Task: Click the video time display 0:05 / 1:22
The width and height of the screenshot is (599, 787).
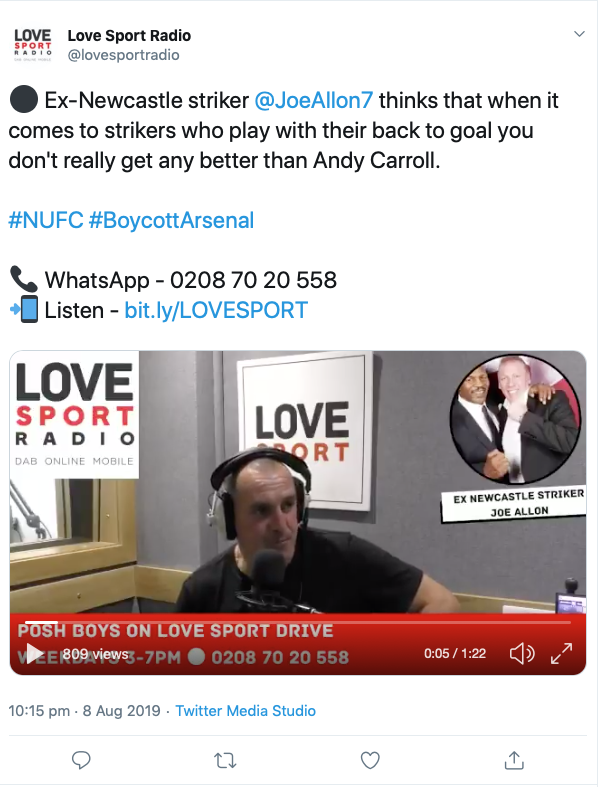Action: (455, 653)
